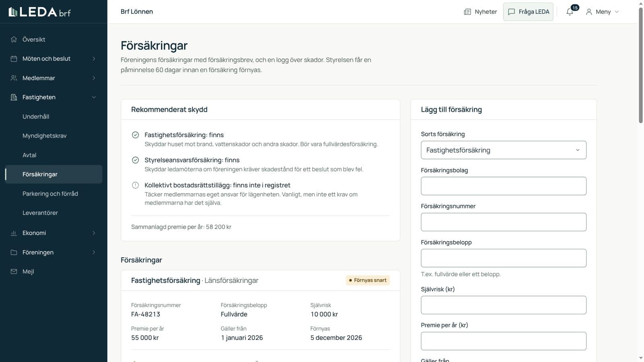Go to Underhåll in sidebar
The height and width of the screenshot is (362, 644).
pyautogui.click(x=36, y=117)
